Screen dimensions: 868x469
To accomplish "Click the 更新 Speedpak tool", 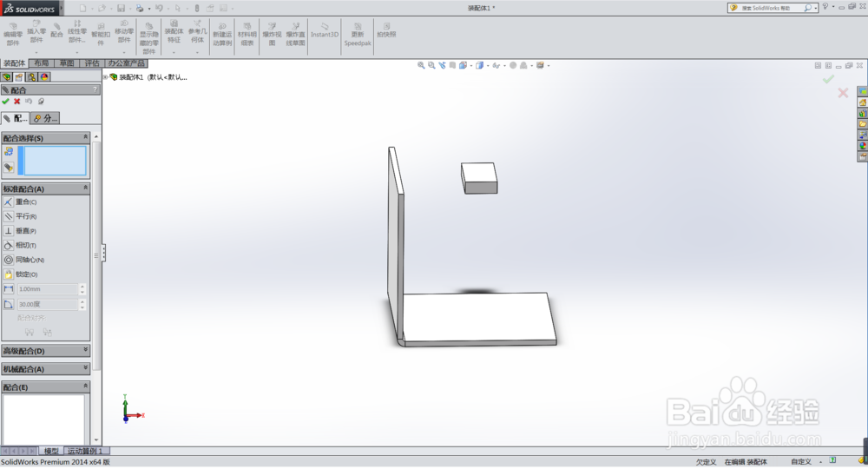I will point(358,35).
